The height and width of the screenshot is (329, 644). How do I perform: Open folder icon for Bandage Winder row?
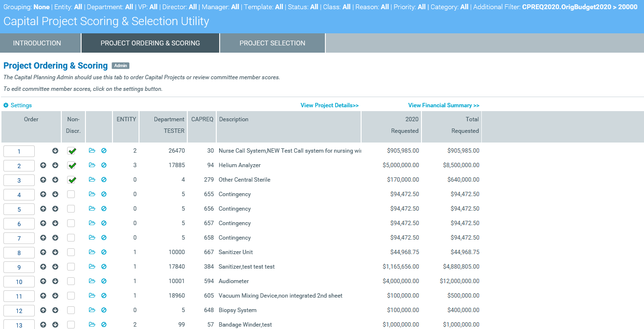point(92,325)
